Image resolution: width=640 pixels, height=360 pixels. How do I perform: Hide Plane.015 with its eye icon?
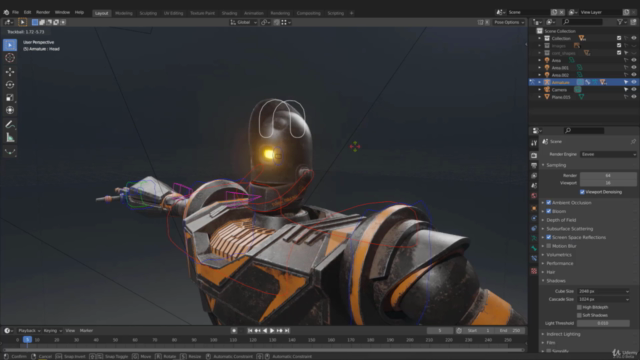[633, 97]
